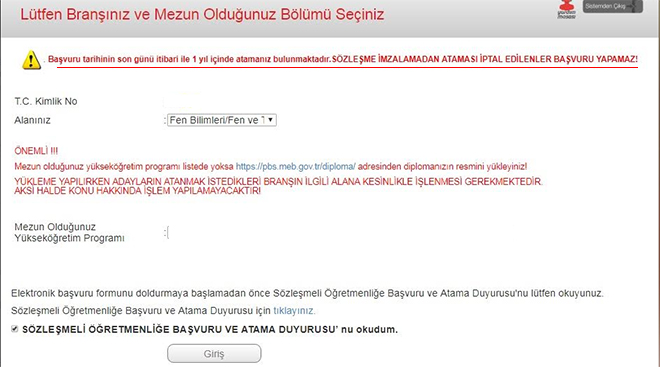Click the Mezun Olduğunuz Yükseköğretim Programı field

coord(168,232)
